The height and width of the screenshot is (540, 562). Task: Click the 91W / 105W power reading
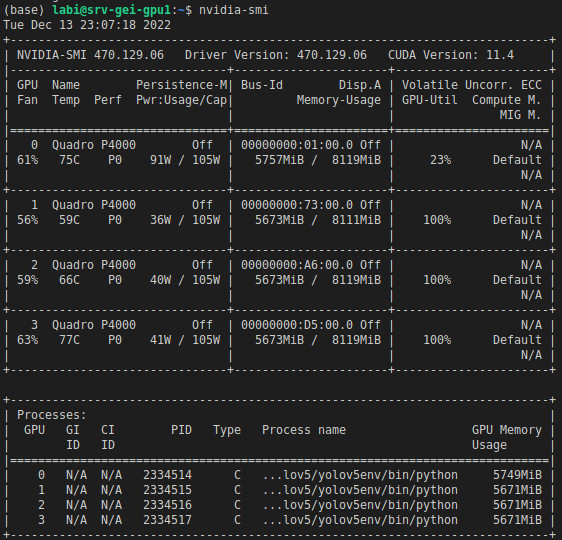185,160
